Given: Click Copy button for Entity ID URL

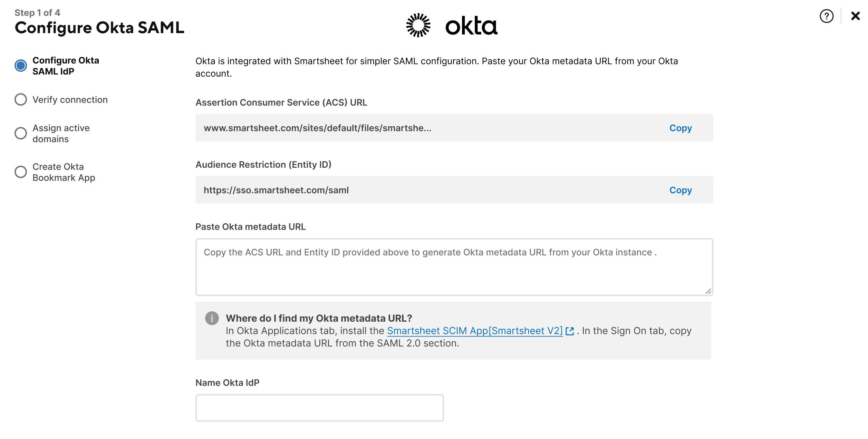Looking at the screenshot, I should [681, 189].
